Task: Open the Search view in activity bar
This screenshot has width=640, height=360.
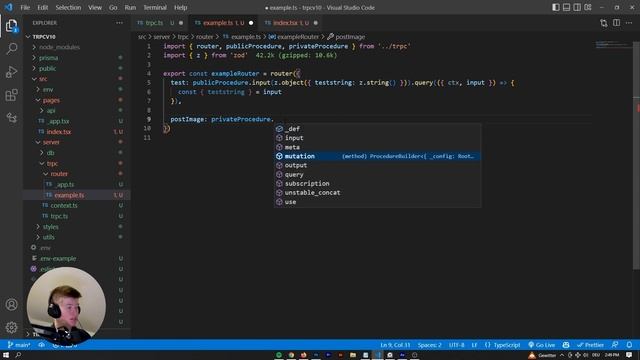Action: (11, 49)
